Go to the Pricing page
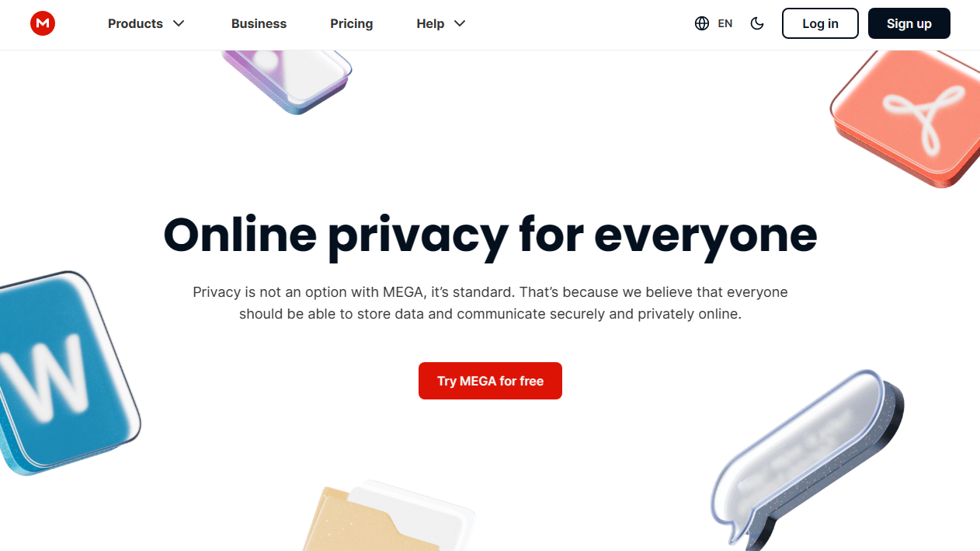 pos(352,23)
